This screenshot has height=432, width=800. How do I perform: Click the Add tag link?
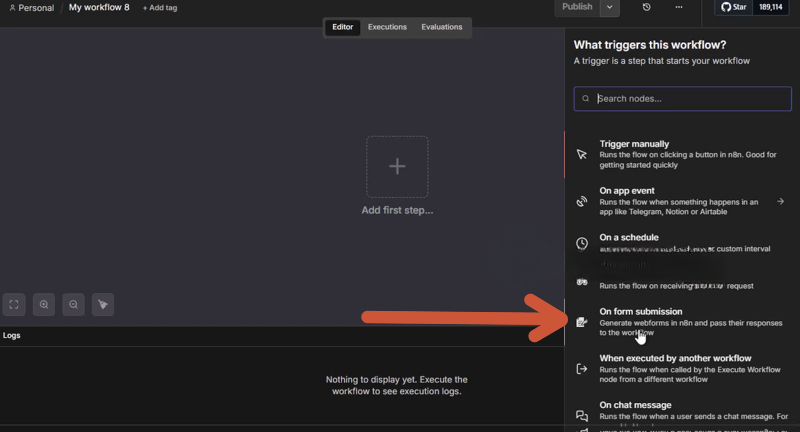tap(160, 8)
